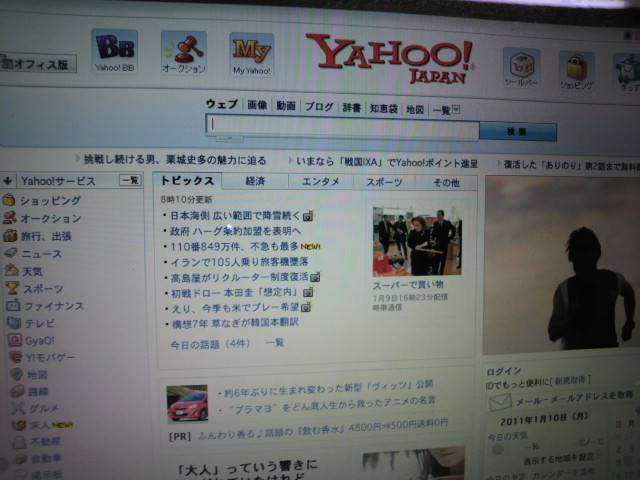Select the ブログ search tab
640x480 pixels.
[x=319, y=107]
